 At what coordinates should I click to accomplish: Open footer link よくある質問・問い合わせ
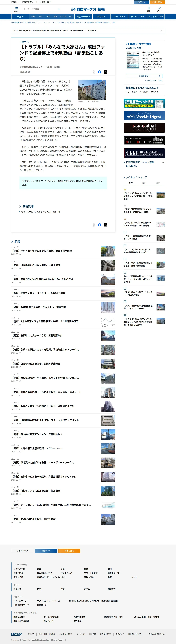147,617
